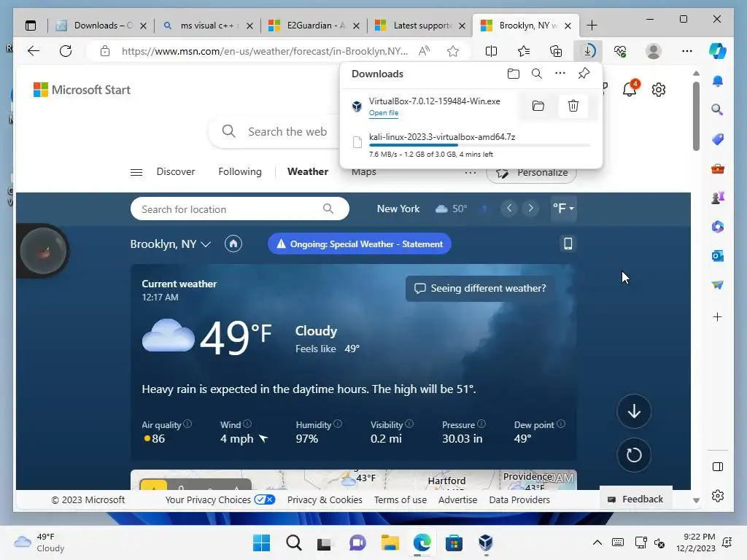Expand more navigation options ellipsis
The height and width of the screenshot is (560, 747).
471,172
